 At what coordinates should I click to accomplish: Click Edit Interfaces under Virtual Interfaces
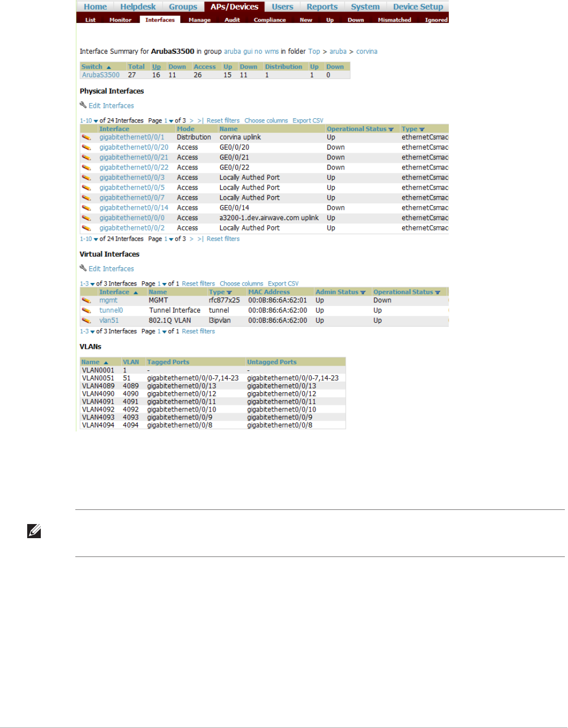pos(111,269)
